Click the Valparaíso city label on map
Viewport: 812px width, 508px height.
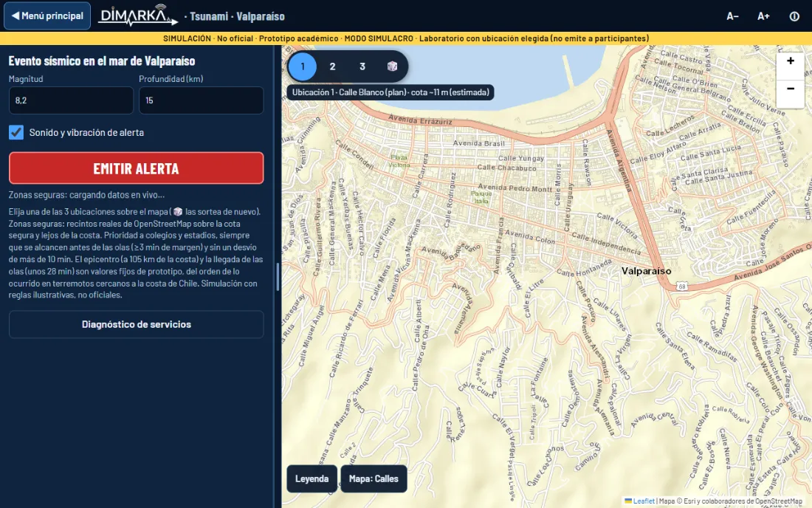[x=646, y=271]
